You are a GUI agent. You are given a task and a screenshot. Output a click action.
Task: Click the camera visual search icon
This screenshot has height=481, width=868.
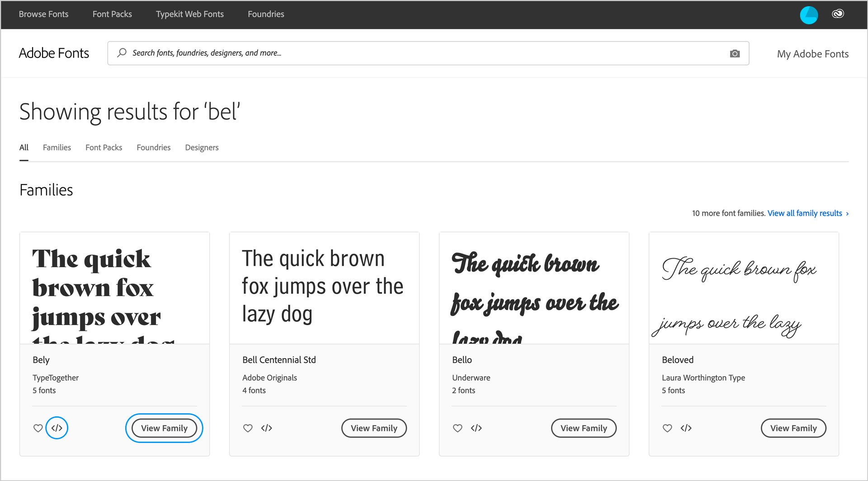point(735,53)
